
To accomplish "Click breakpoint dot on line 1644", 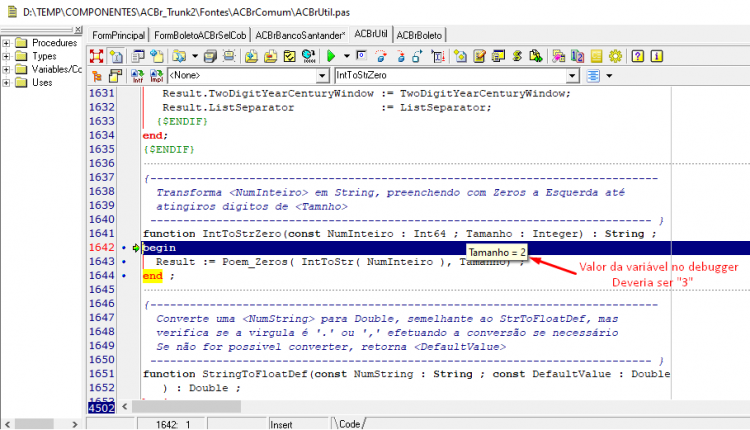I will click(x=124, y=276).
